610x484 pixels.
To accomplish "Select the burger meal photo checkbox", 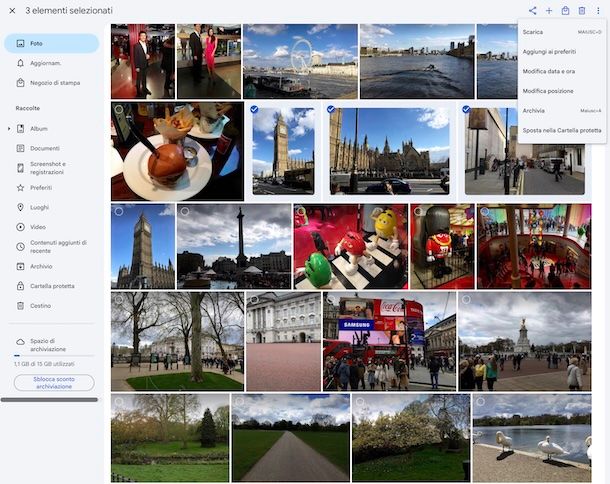I will click(119, 110).
